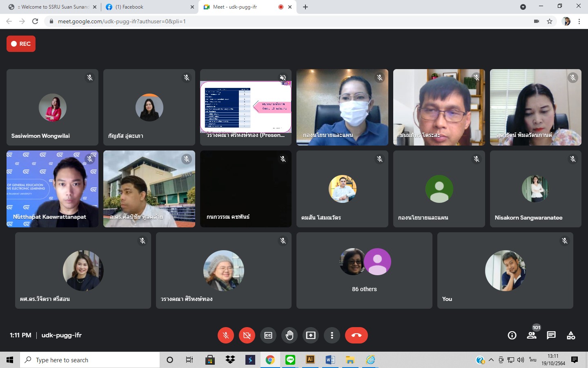Raise hand in the meeting
Image resolution: width=588 pixels, height=368 pixels.
point(290,335)
